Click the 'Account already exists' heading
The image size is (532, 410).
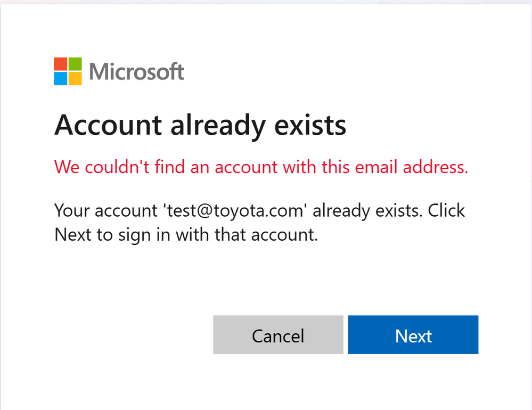click(x=200, y=126)
